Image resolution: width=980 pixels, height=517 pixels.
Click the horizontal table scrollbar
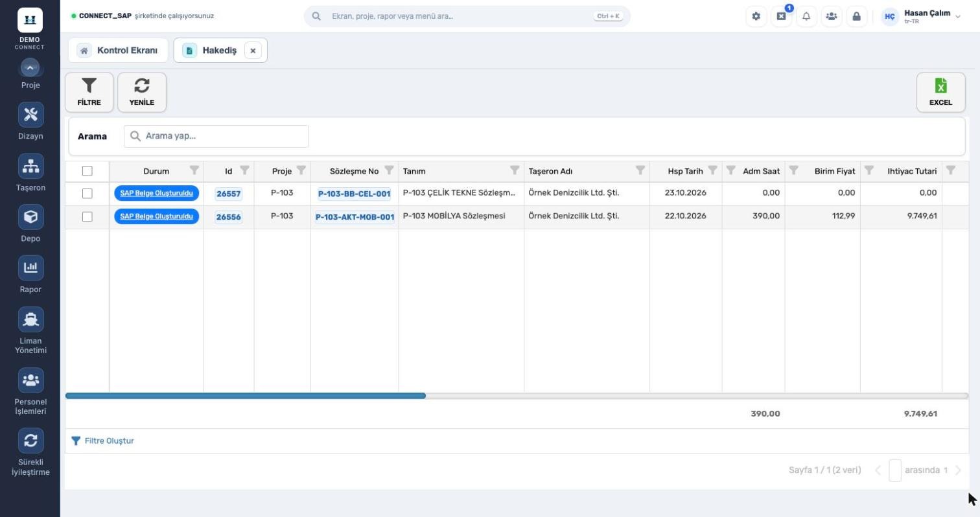(246, 396)
